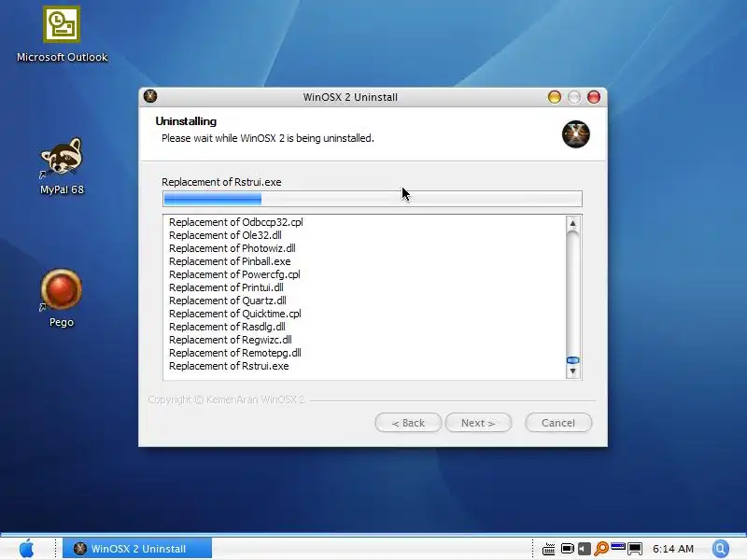Minimize the uninstaller with yellow button
This screenshot has width=747, height=560.
tap(554, 97)
